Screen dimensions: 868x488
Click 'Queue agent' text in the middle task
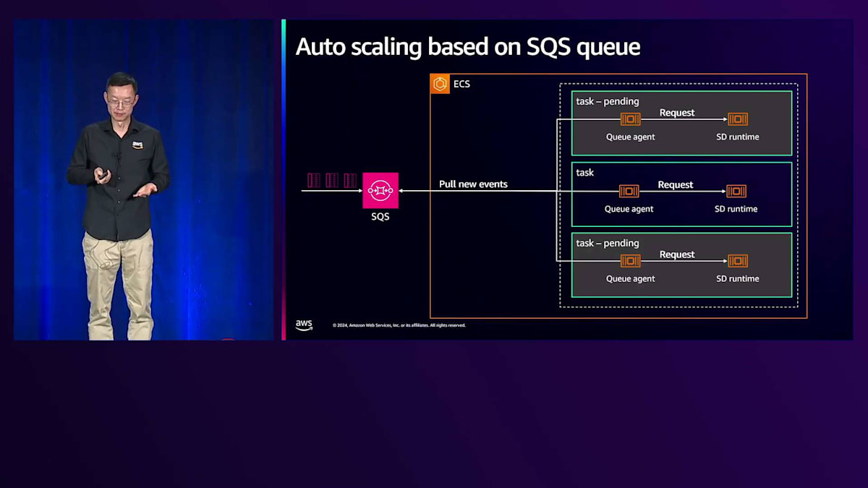tap(629, 209)
